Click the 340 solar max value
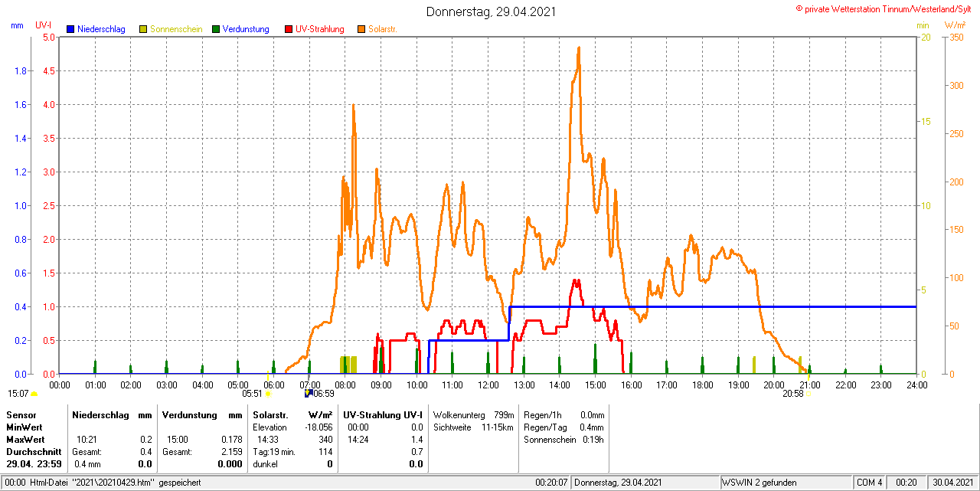980x491 pixels. click(325, 440)
